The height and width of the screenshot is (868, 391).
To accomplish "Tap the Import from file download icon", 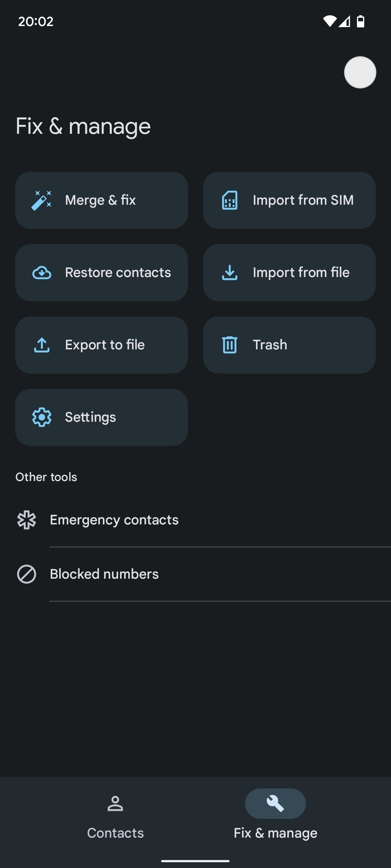I will (230, 273).
